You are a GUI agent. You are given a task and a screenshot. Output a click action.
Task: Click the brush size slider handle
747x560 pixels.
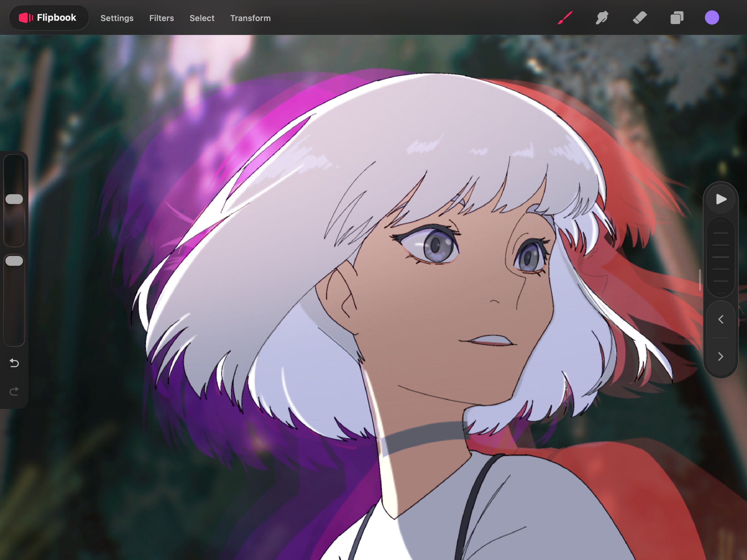coord(14,199)
